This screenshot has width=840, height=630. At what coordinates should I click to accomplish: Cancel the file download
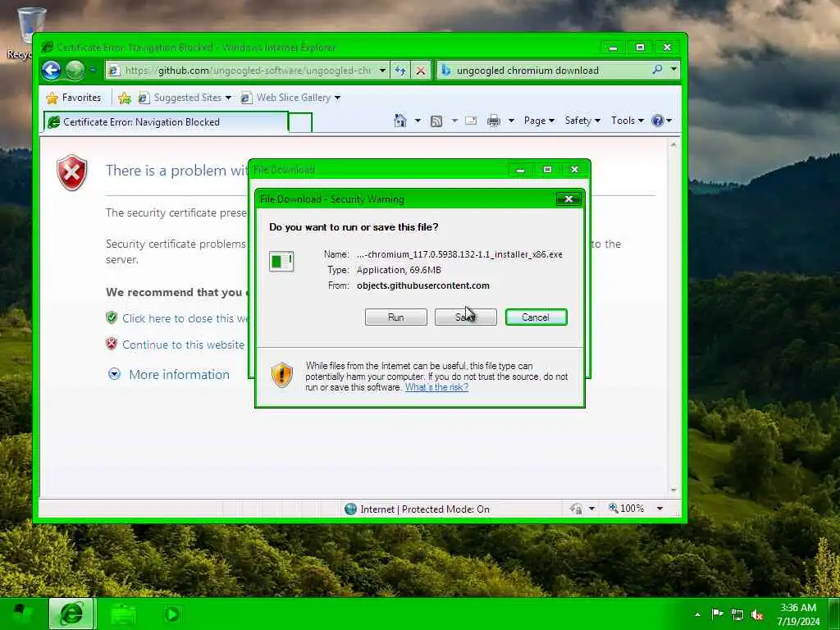point(536,317)
